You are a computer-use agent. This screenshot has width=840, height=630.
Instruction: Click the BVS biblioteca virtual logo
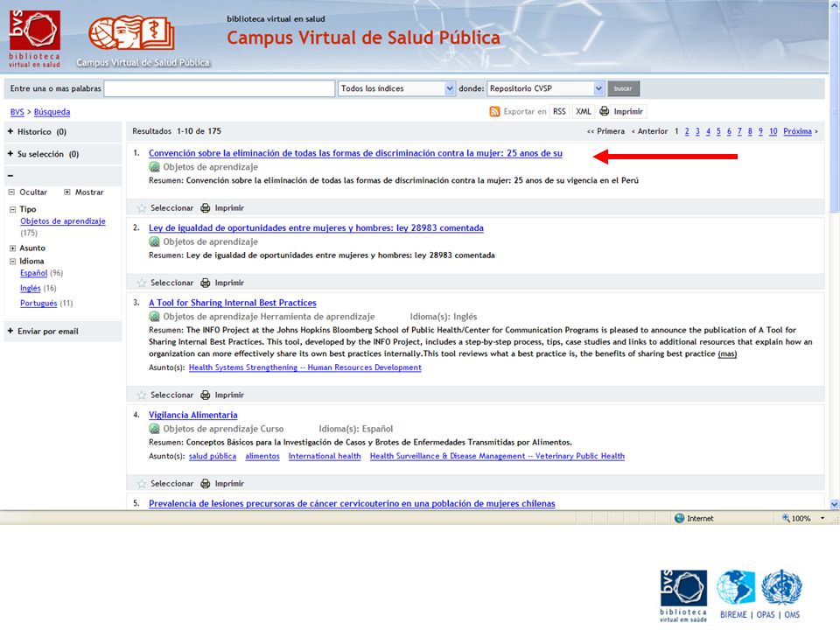(x=34, y=38)
